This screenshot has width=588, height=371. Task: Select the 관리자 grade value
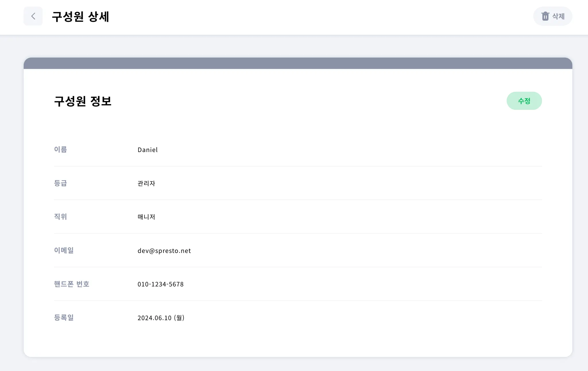[x=146, y=183]
